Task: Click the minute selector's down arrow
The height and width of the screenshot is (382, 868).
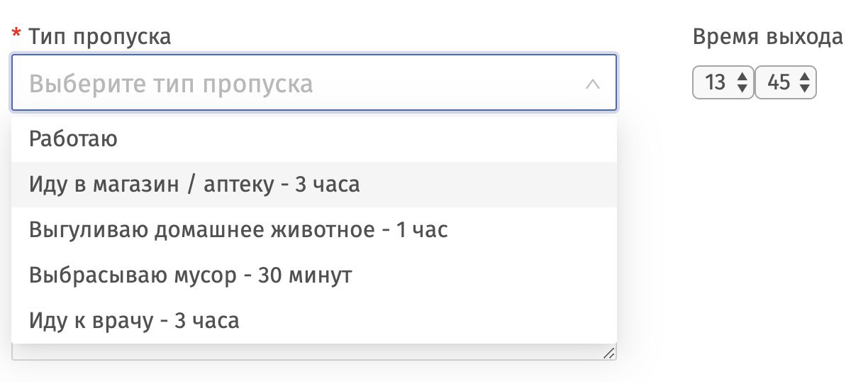Action: [804, 88]
